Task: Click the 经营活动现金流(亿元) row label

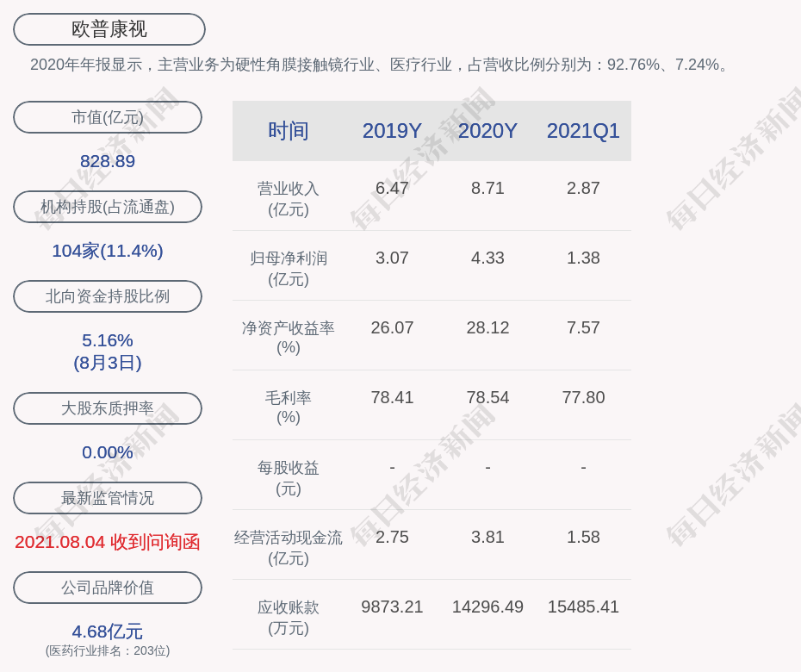Action: point(289,548)
